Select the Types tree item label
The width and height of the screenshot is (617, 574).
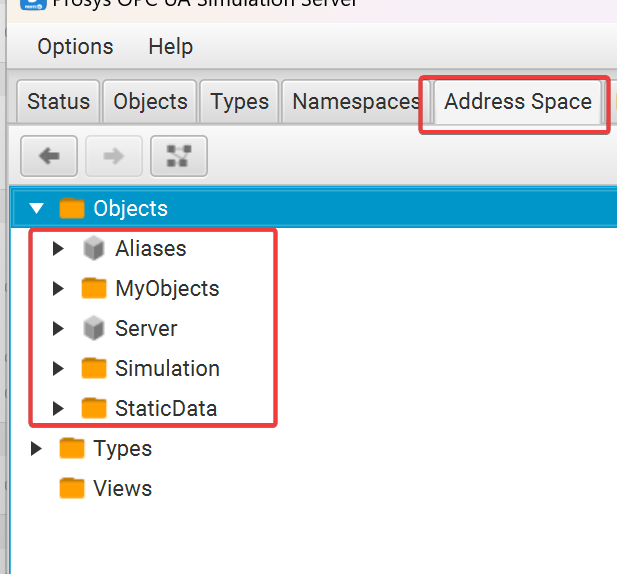(x=122, y=449)
